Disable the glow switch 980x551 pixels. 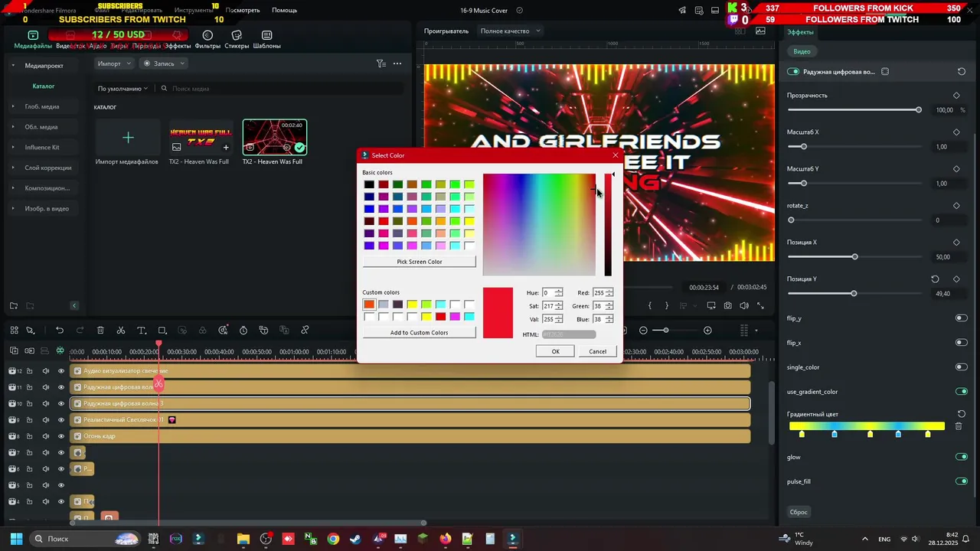(x=962, y=457)
